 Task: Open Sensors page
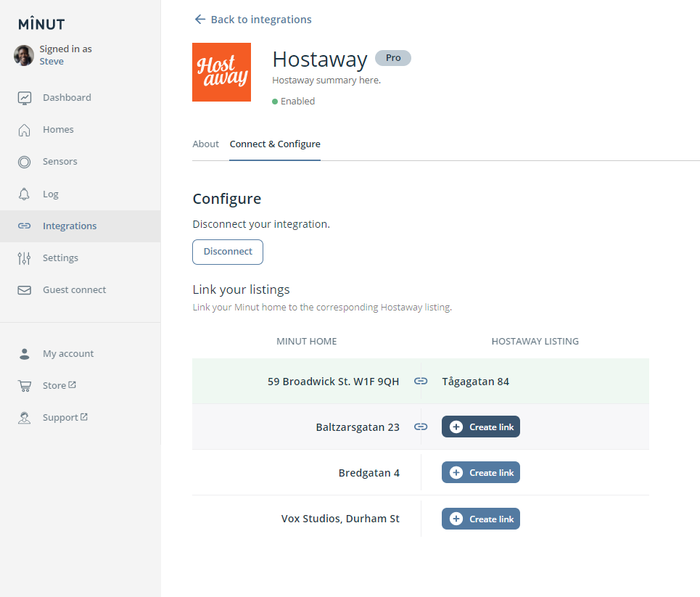(60, 161)
